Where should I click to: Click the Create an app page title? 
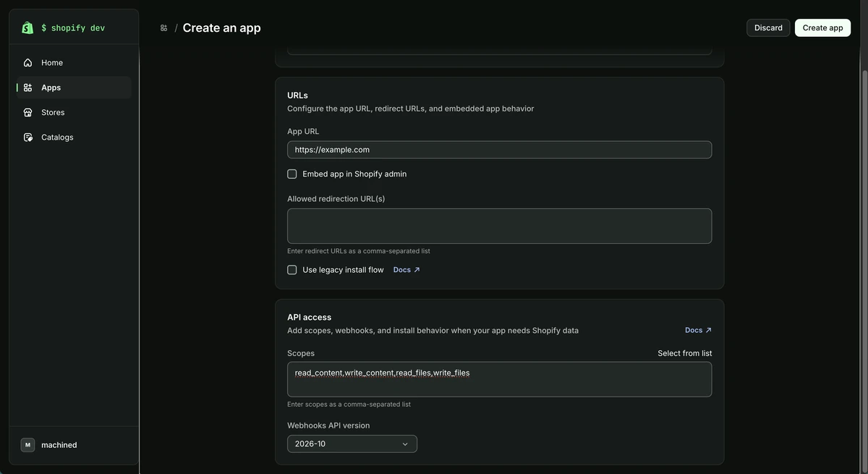(x=221, y=27)
